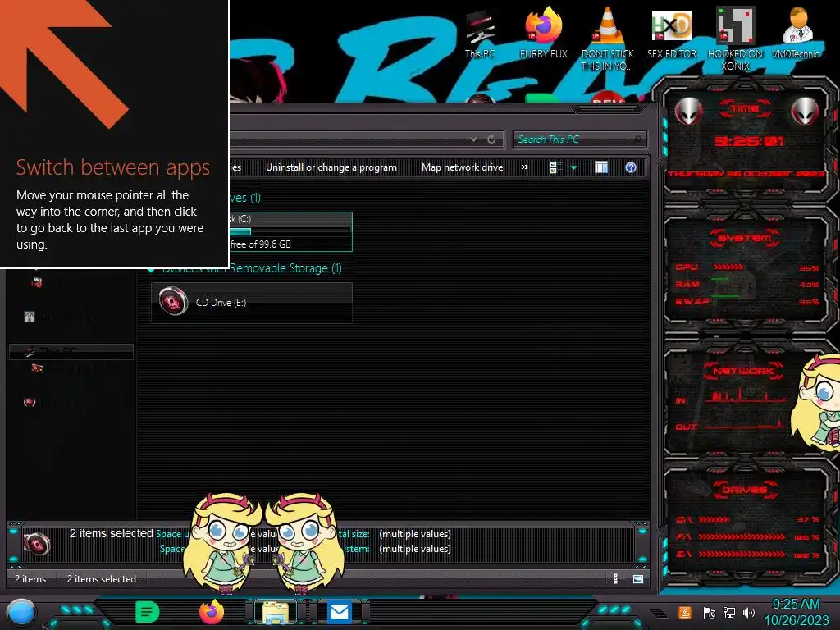Click the network tray icon
840x630 pixels.
point(728,613)
